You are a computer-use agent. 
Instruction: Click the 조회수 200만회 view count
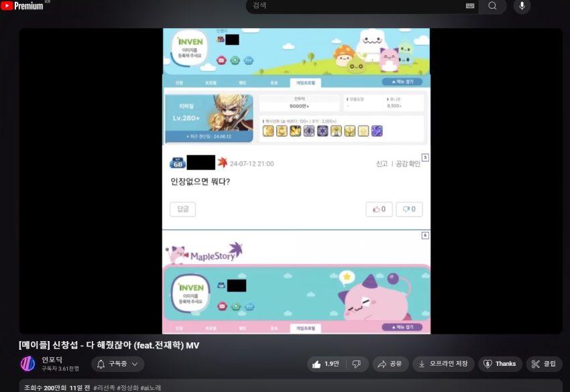coord(45,387)
